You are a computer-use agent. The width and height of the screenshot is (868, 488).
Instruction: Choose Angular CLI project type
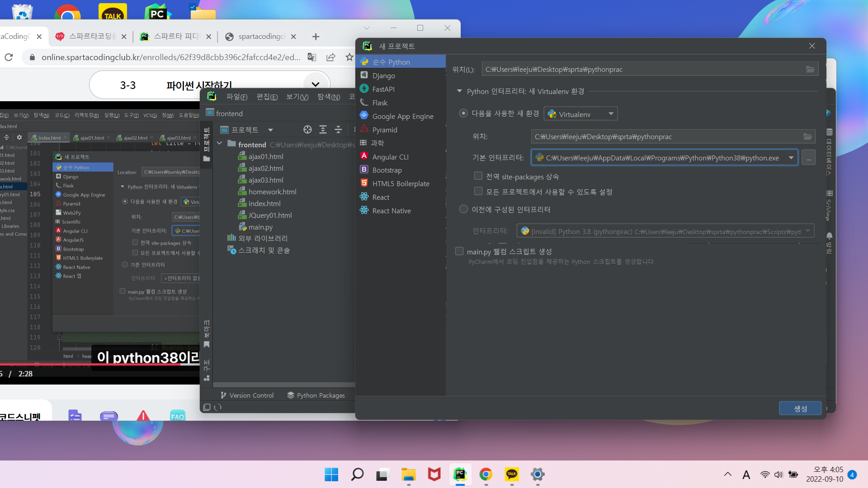[390, 157]
